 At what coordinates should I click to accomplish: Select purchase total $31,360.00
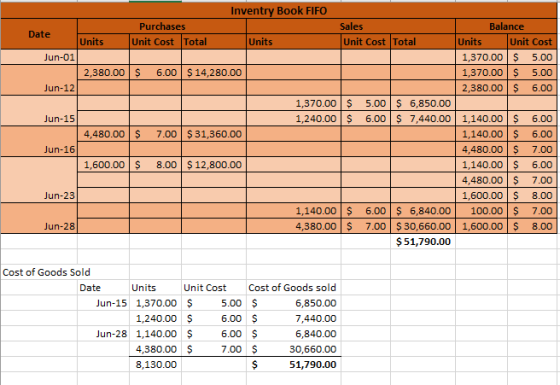click(214, 134)
